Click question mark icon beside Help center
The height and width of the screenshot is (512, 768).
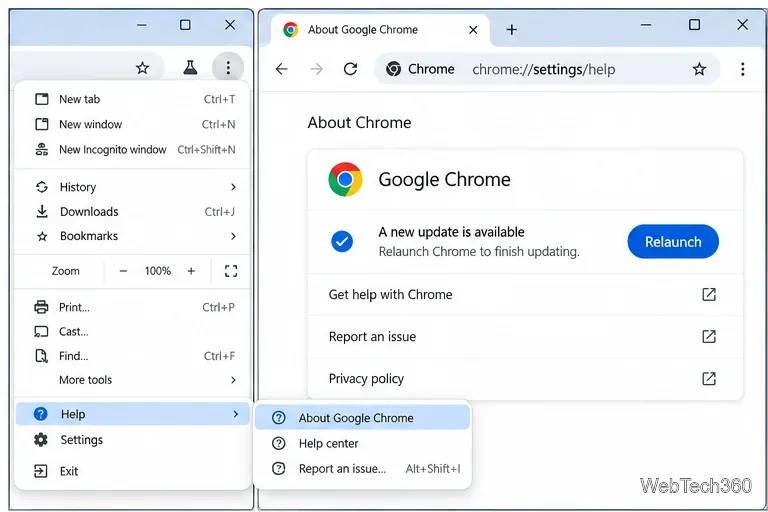click(279, 443)
